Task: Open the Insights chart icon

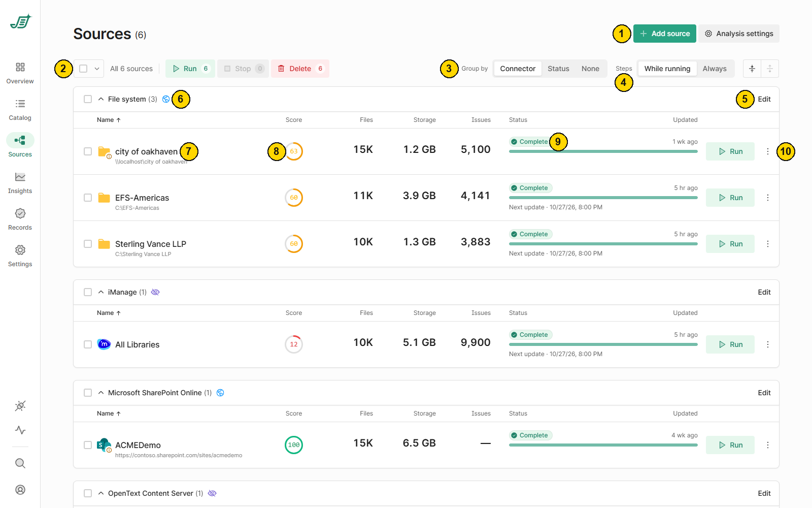Action: [20, 177]
